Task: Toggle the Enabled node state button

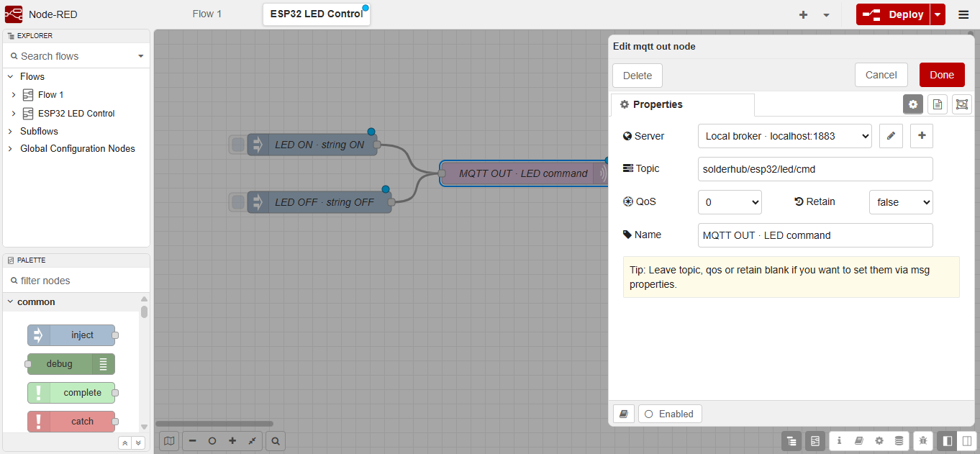Action: (x=670, y=414)
